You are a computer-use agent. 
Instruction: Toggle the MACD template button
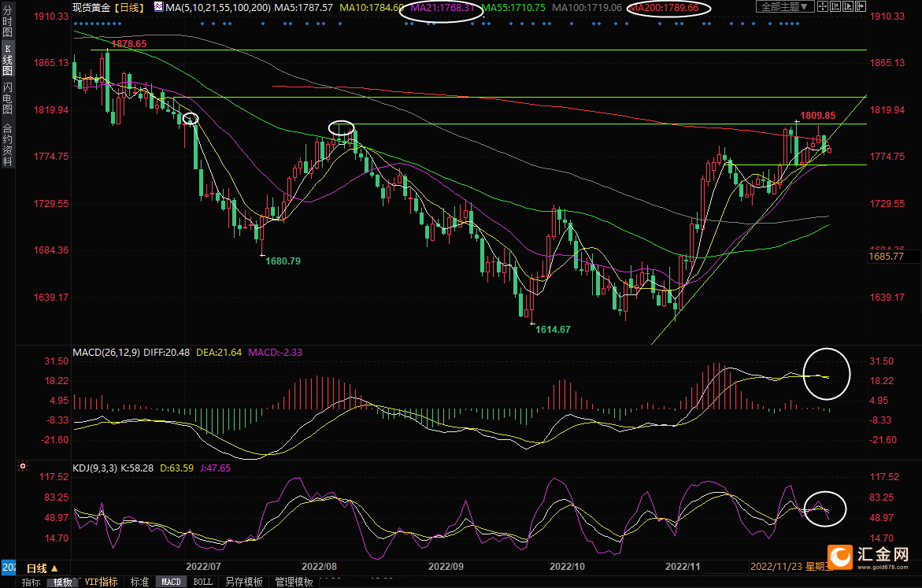pyautogui.click(x=171, y=582)
